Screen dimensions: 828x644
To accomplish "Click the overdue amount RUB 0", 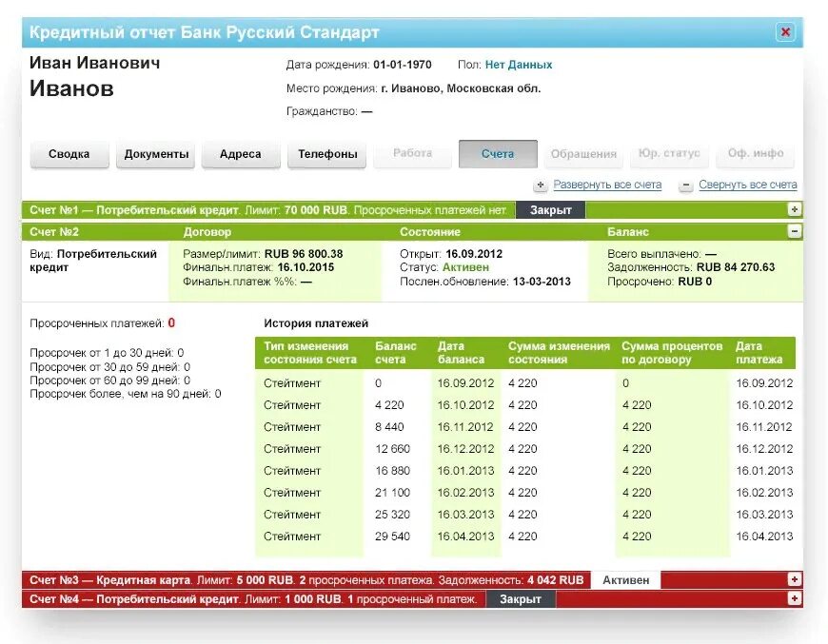I will click(x=695, y=282).
